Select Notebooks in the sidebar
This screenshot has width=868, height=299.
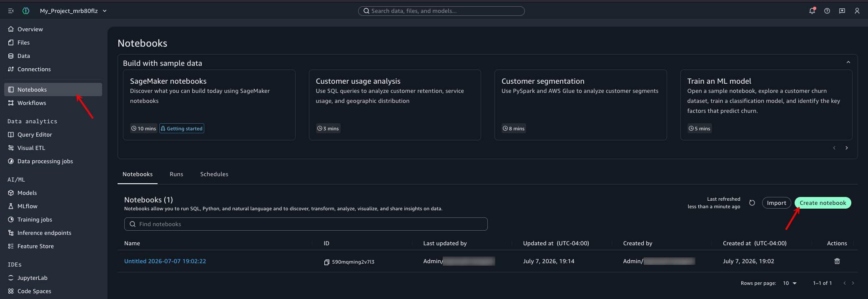click(x=53, y=90)
